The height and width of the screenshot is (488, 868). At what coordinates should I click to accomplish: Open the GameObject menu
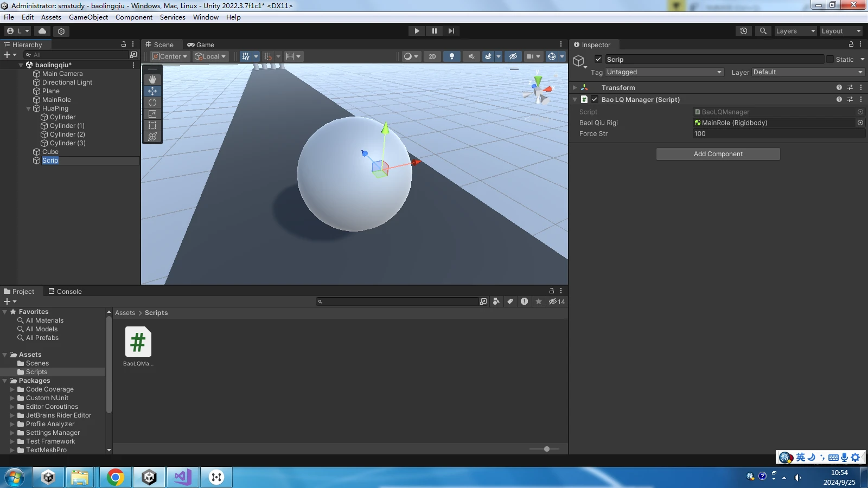coord(88,17)
